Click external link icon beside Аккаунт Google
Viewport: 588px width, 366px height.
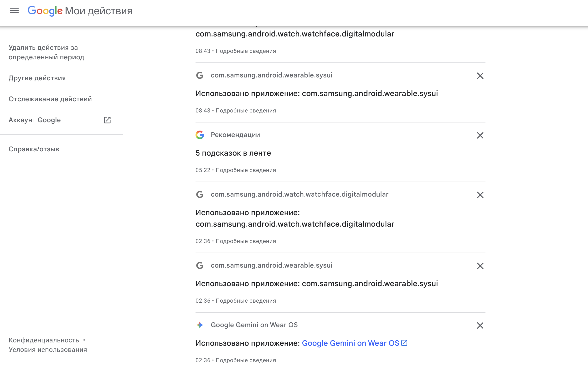[107, 120]
